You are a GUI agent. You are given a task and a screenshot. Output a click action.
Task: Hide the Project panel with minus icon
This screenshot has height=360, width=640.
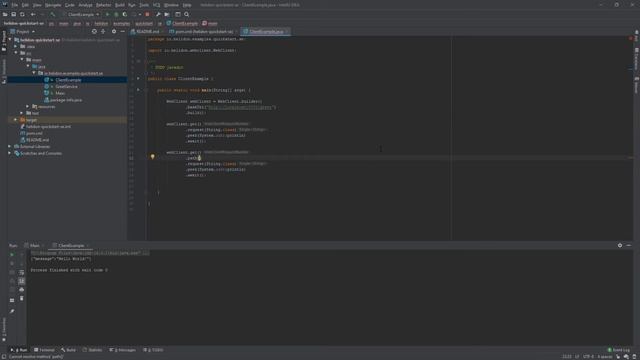click(x=122, y=31)
